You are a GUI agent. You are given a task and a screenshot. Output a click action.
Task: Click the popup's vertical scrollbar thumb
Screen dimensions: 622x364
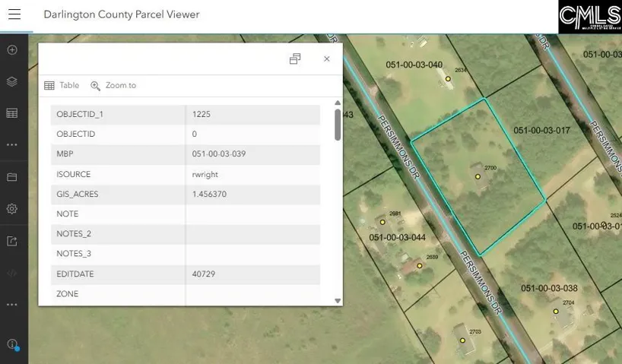(338, 125)
